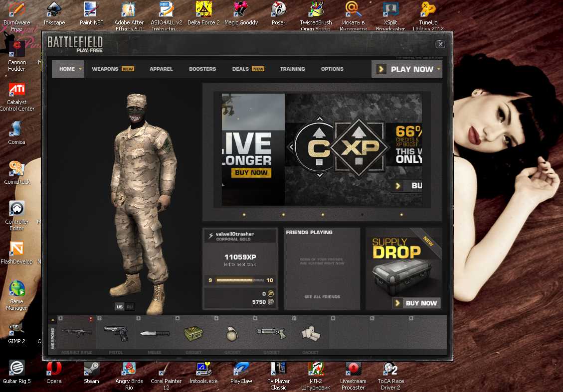
Task: Collapse the WEAPONS bar with arrow
Action: point(53,320)
